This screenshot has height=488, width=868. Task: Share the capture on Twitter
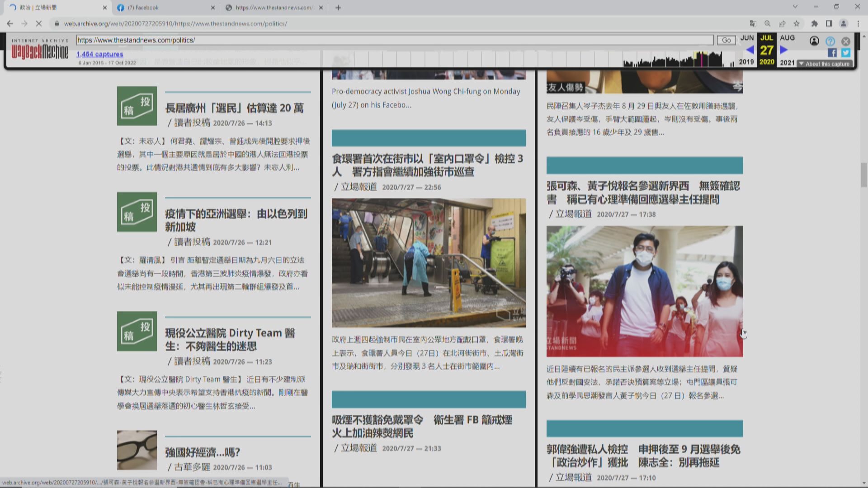pos(846,53)
